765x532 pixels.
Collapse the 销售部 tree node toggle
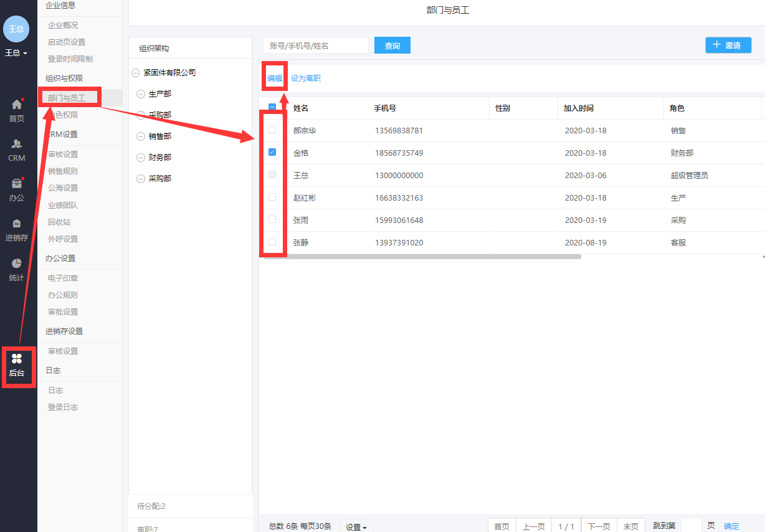[140, 136]
